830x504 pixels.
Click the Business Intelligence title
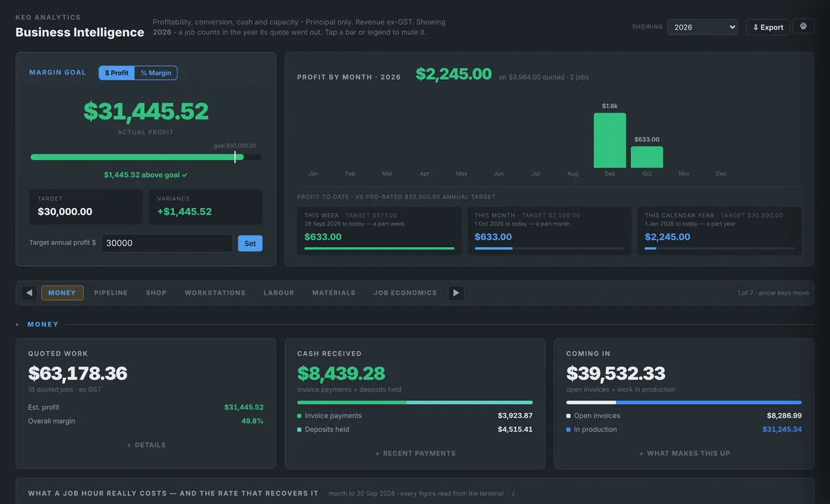pos(80,32)
